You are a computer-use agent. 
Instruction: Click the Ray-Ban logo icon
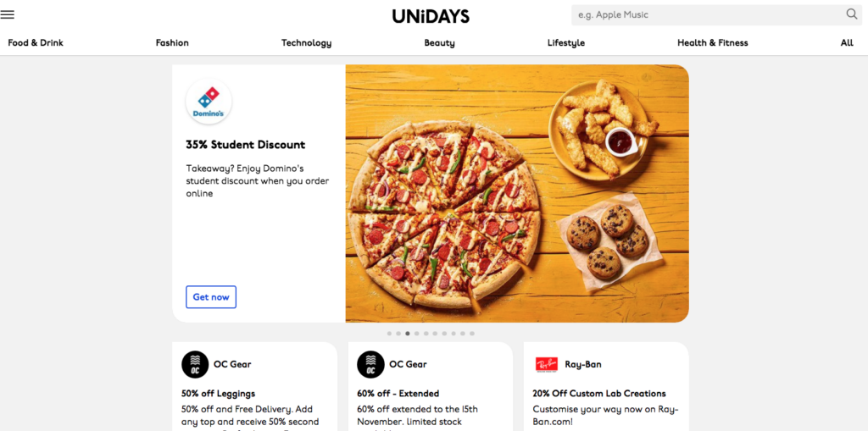click(547, 365)
